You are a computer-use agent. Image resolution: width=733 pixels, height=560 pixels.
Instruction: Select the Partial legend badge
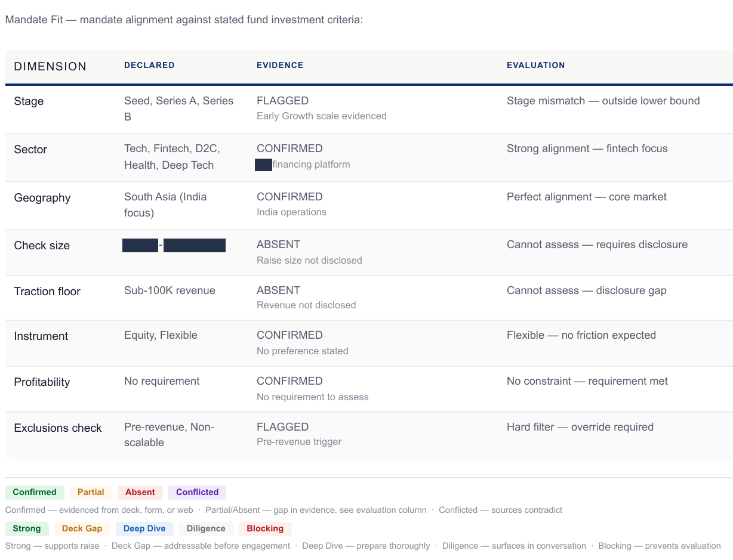coord(91,492)
